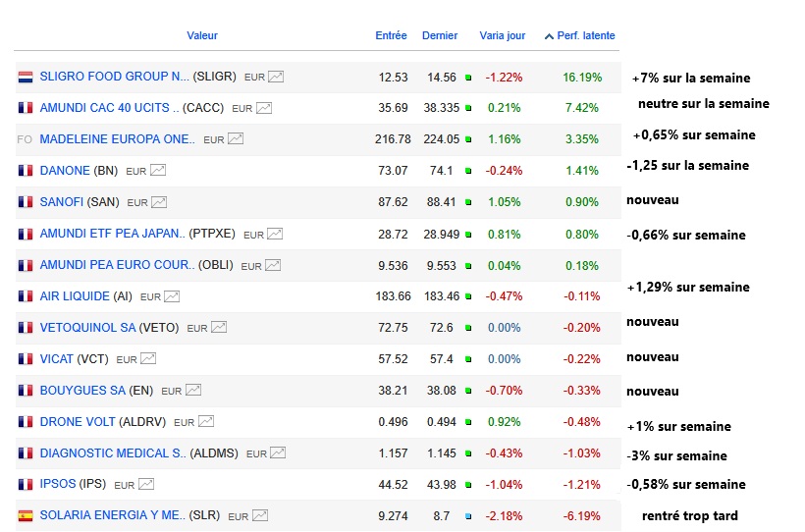
Task: Select the -6.19% latent performance value
Action: (582, 516)
